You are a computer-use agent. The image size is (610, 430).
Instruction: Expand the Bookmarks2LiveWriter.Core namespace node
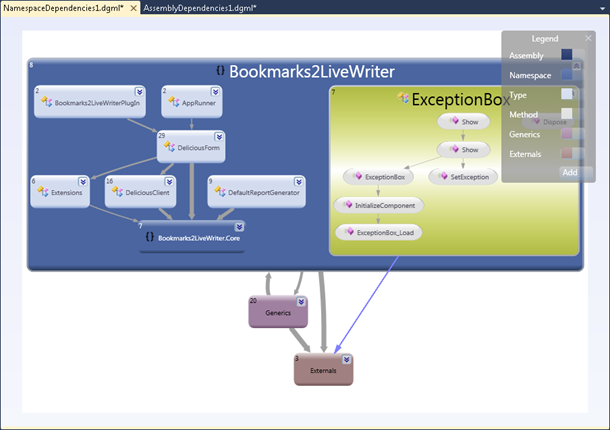coord(239,227)
